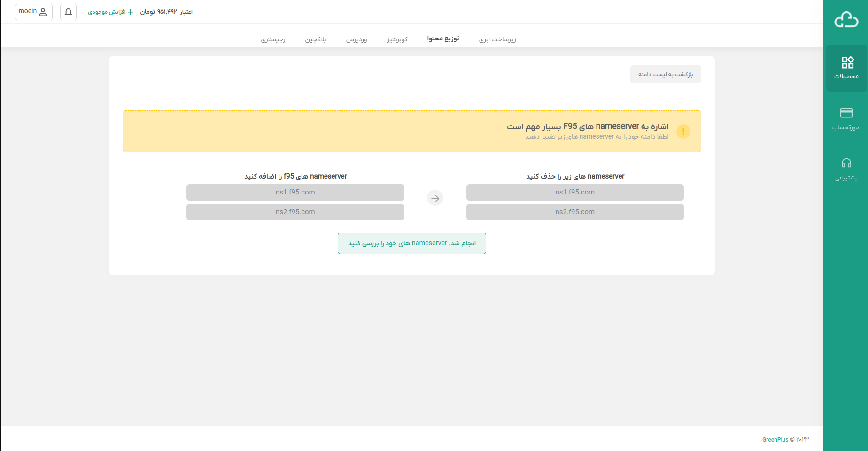Switch to the کوبرنتیز tab
This screenshot has height=451, width=868.
click(397, 39)
